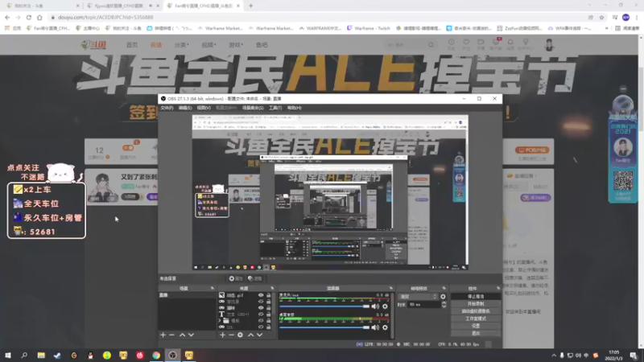Click the Douyu logo

94,45
